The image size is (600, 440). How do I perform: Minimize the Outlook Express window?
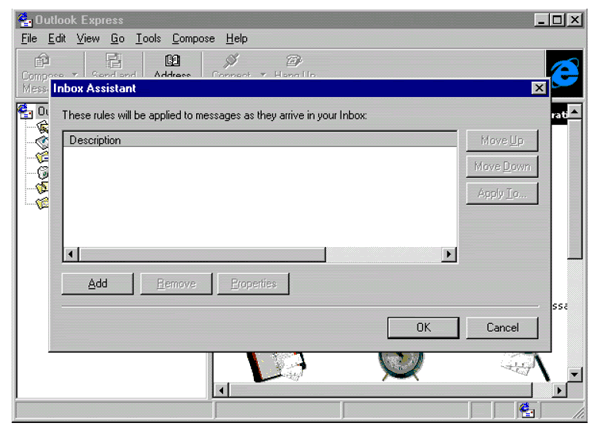541,20
